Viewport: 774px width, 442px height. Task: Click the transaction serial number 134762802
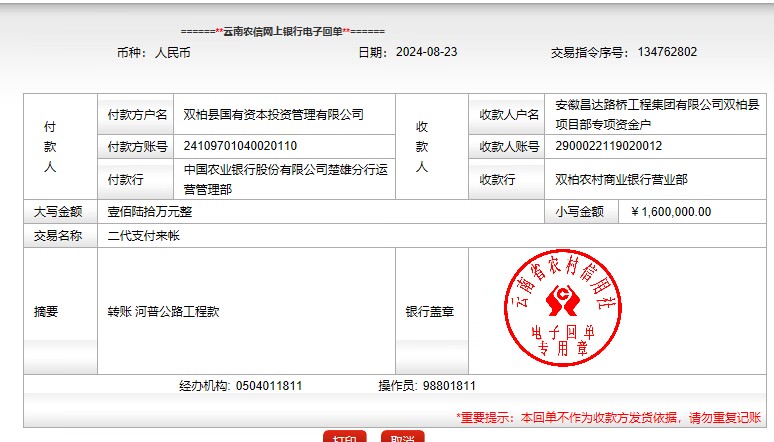tap(667, 52)
